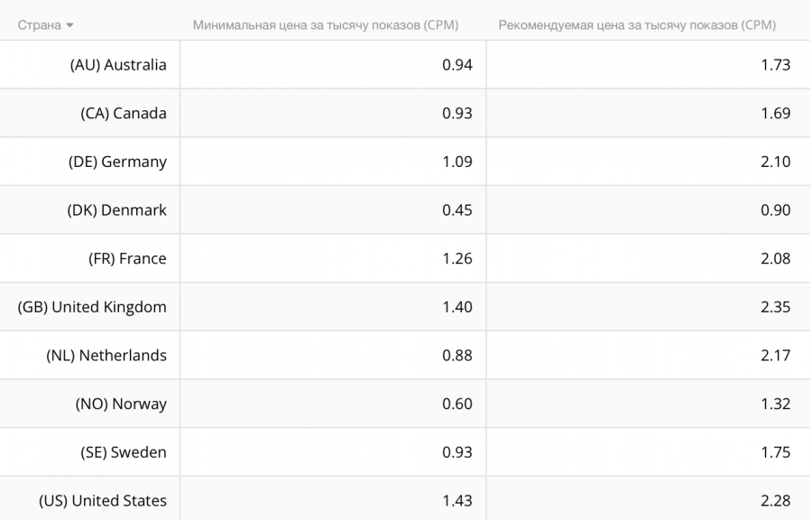Viewport: 812px width, 520px height.
Task: Select the (GB) United Kingdom cell
Action: 92,307
